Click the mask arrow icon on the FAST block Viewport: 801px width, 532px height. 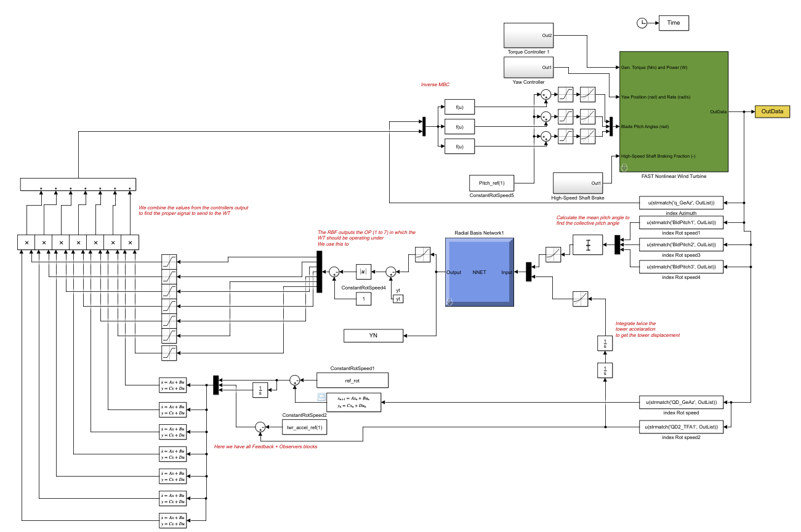coord(623,167)
